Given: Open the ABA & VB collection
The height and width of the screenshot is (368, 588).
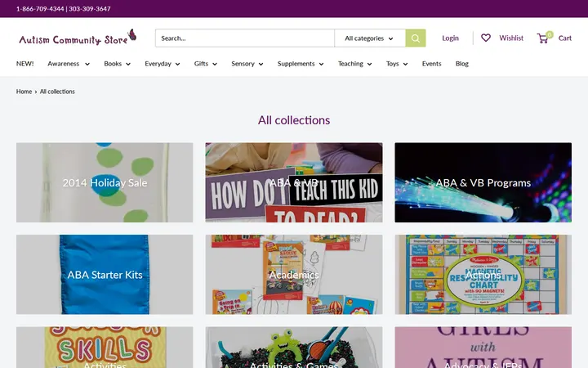Looking at the screenshot, I should click(294, 182).
